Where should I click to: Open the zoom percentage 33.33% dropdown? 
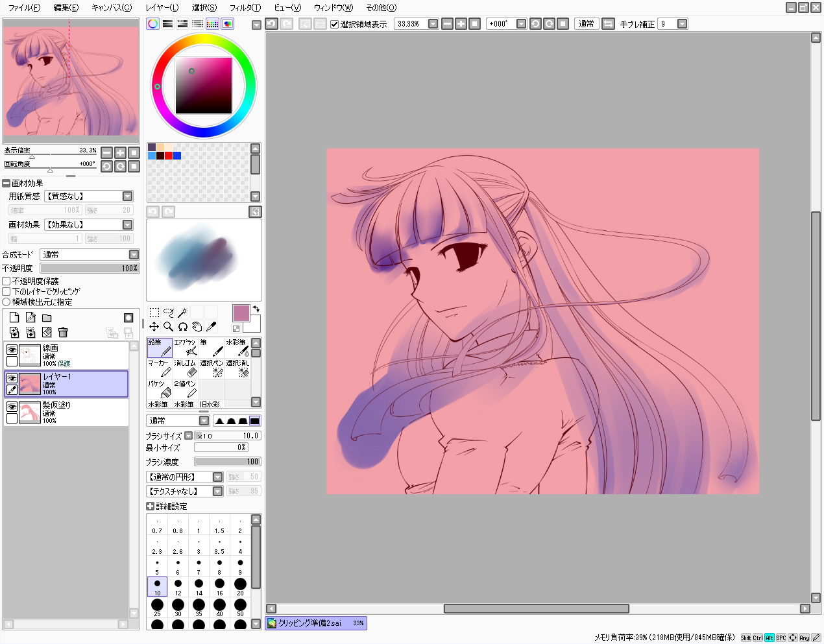[x=433, y=24]
